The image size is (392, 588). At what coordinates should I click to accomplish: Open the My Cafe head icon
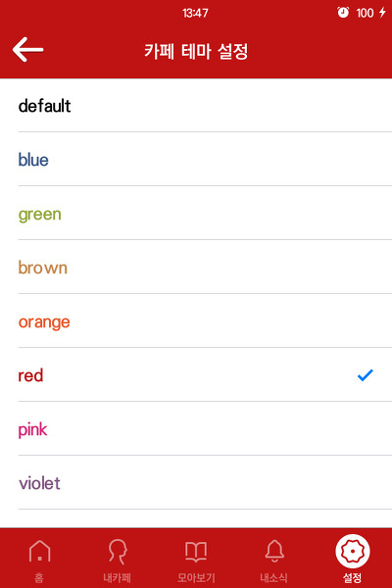click(x=118, y=551)
